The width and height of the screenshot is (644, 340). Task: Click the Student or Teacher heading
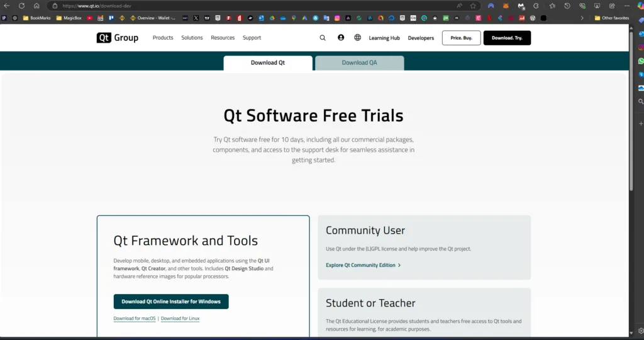click(370, 303)
